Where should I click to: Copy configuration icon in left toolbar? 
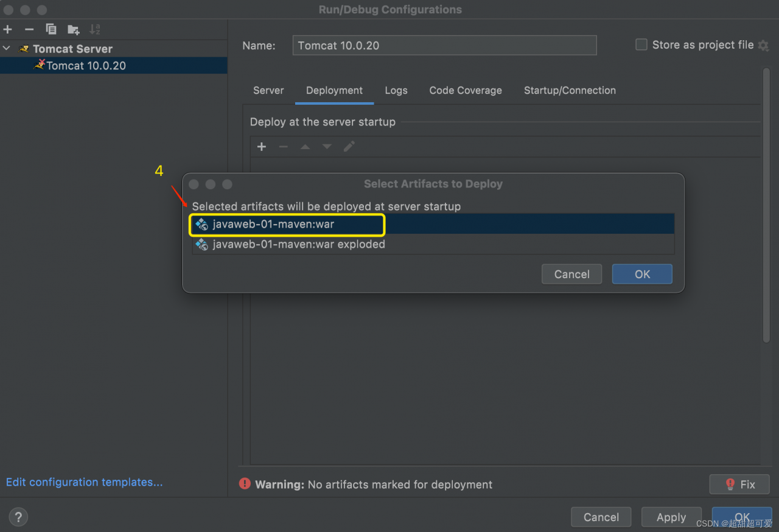click(51, 29)
